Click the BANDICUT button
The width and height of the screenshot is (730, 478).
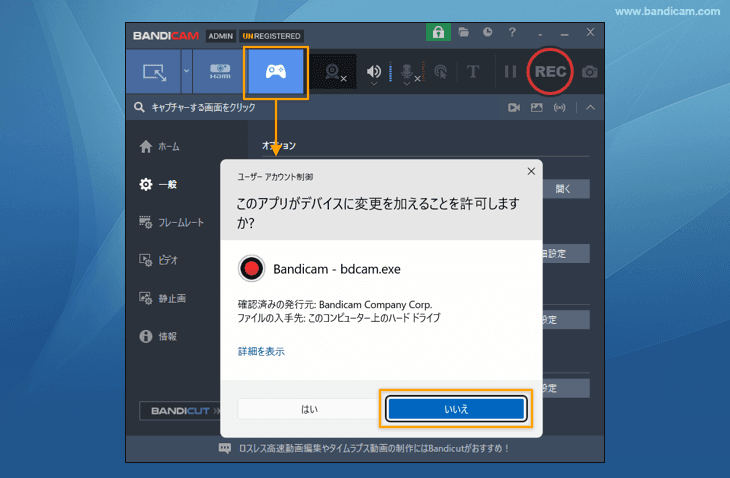click(181, 411)
